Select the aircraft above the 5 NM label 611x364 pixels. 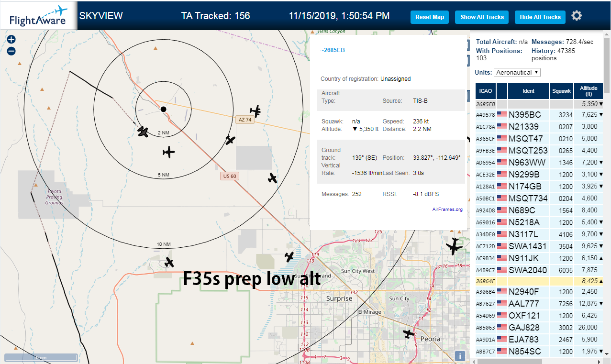(x=168, y=152)
